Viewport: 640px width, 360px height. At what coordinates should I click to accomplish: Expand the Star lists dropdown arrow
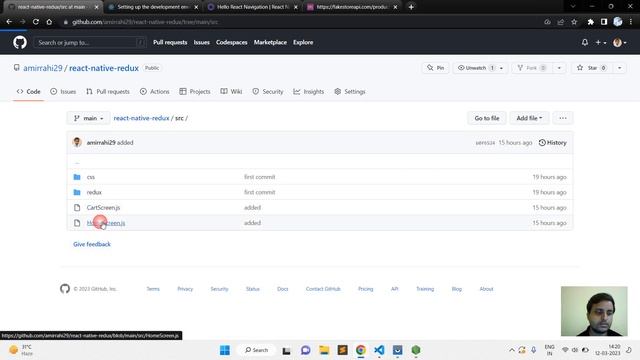[x=620, y=68]
